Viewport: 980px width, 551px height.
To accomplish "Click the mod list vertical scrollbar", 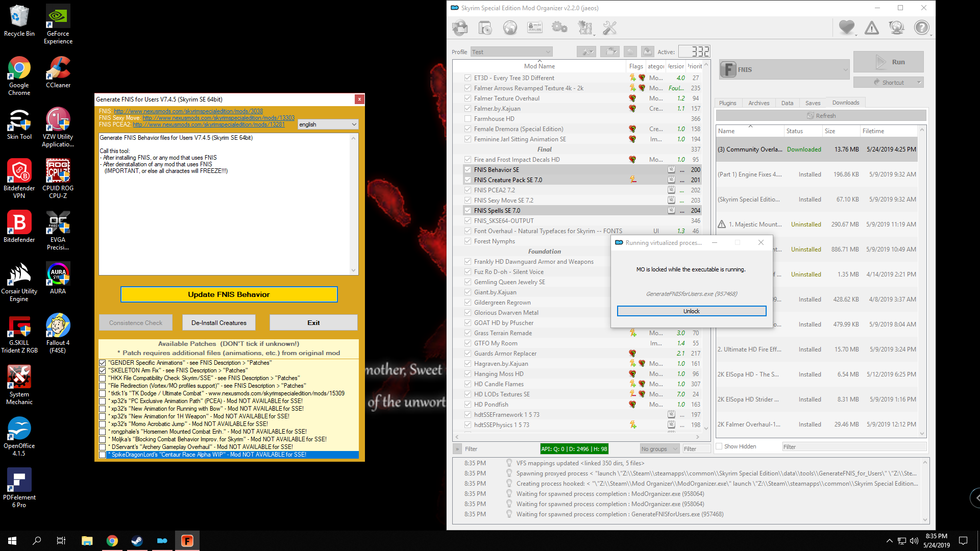I will coord(706,246).
